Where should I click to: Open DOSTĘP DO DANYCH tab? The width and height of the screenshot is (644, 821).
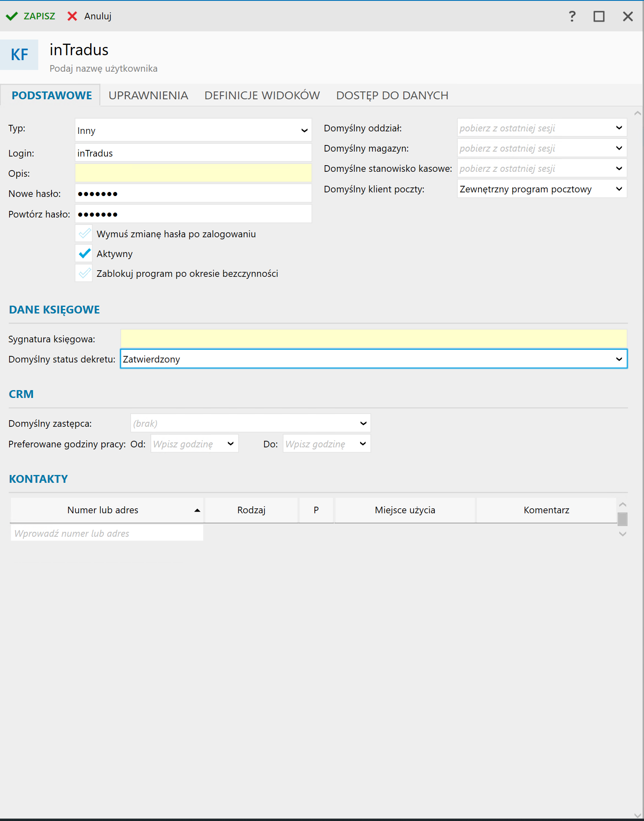[x=392, y=96]
